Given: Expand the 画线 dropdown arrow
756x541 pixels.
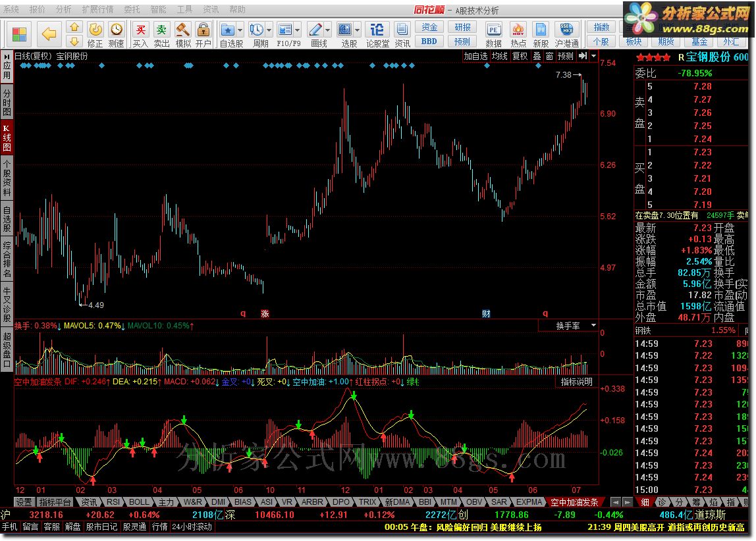Looking at the screenshot, I should click(x=327, y=30).
